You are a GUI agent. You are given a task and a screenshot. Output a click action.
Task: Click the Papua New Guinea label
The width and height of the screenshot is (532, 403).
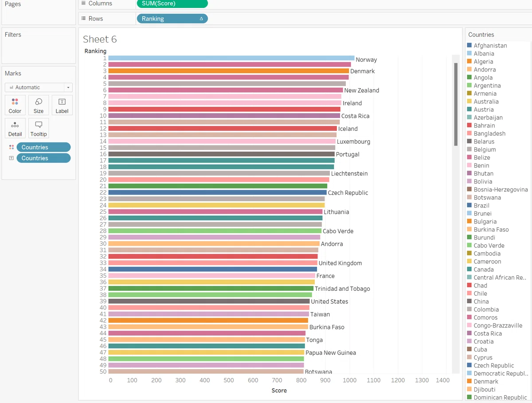(x=331, y=352)
